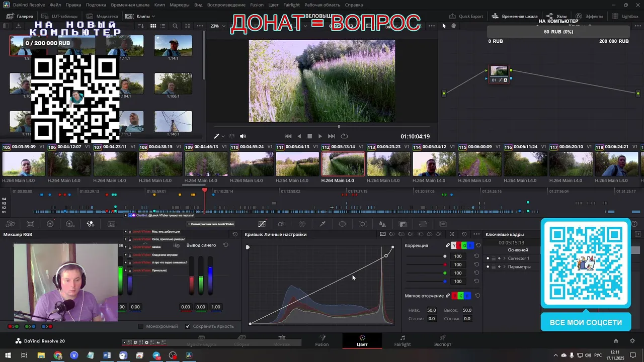Stop viewer playback

(x=309, y=136)
